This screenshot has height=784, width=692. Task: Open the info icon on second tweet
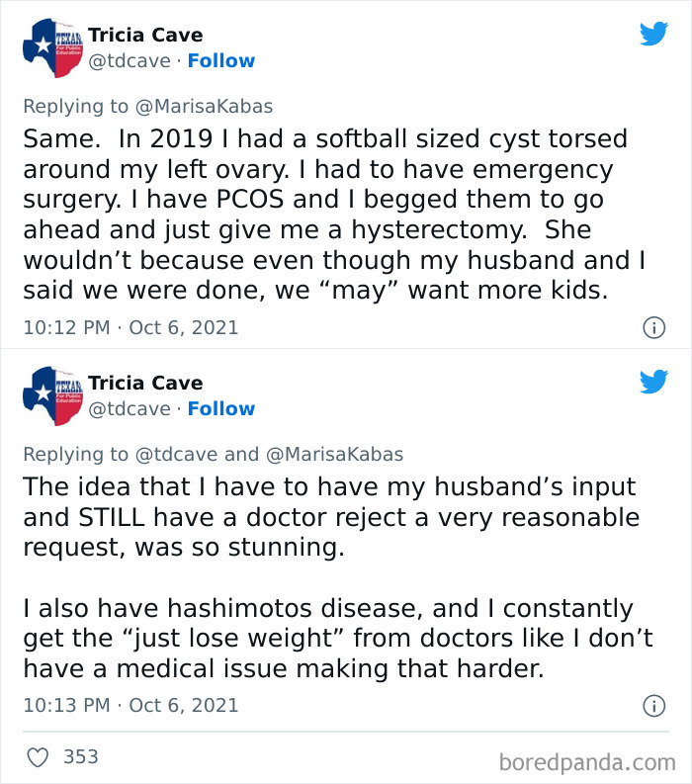653,705
